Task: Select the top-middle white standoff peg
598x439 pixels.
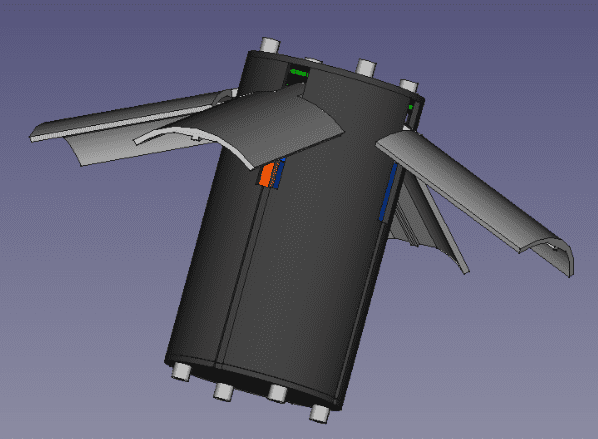Action: [x=366, y=68]
